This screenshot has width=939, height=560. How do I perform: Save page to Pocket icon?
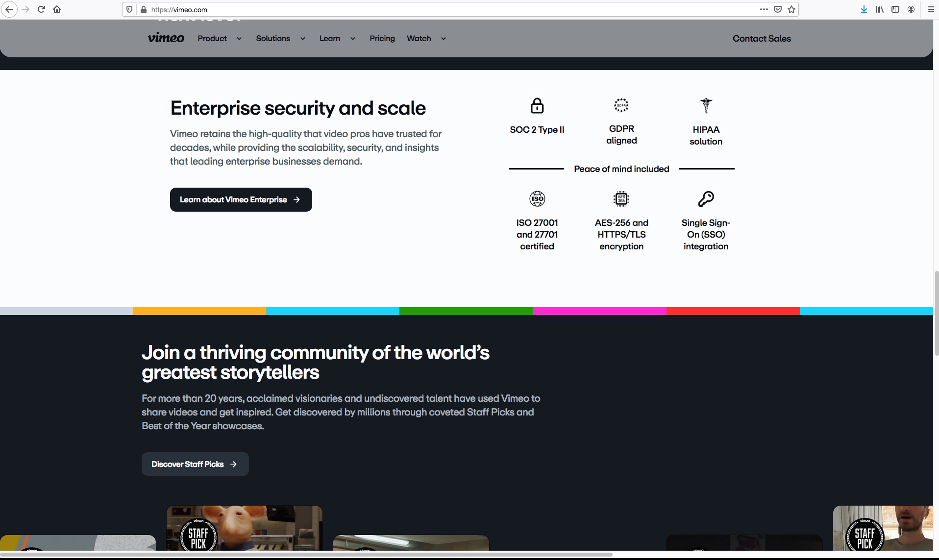pos(778,9)
